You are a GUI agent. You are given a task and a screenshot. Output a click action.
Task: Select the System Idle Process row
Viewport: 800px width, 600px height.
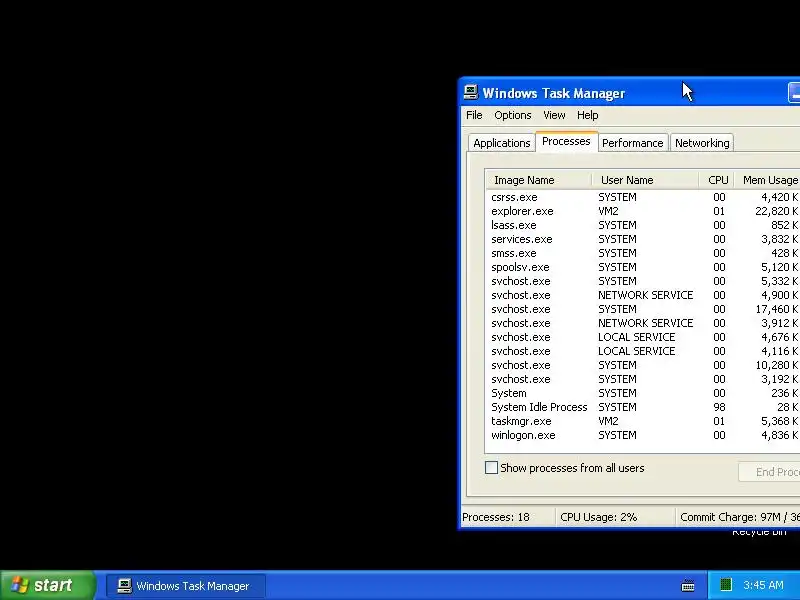643,407
